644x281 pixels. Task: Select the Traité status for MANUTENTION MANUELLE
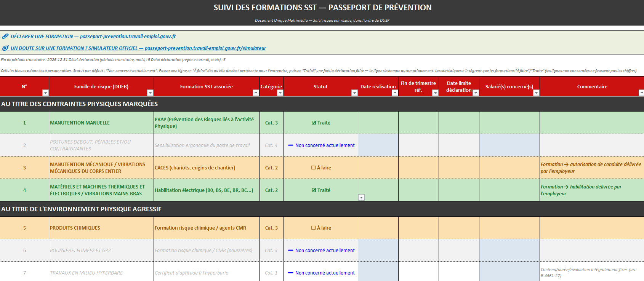pyautogui.click(x=321, y=123)
